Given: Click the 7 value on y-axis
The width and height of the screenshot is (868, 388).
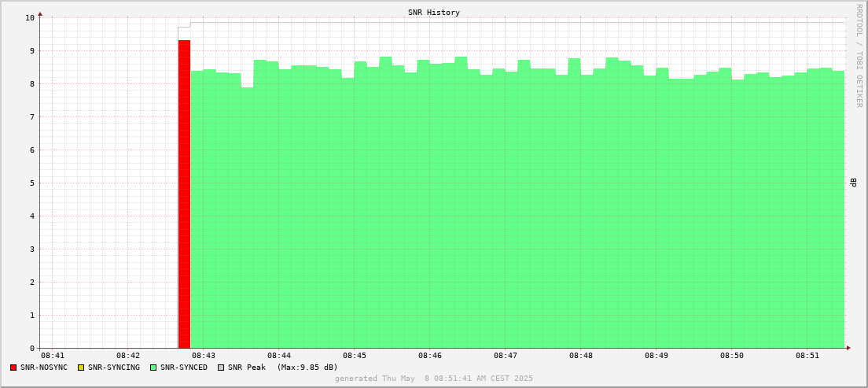Looking at the screenshot, I should click(32, 117).
